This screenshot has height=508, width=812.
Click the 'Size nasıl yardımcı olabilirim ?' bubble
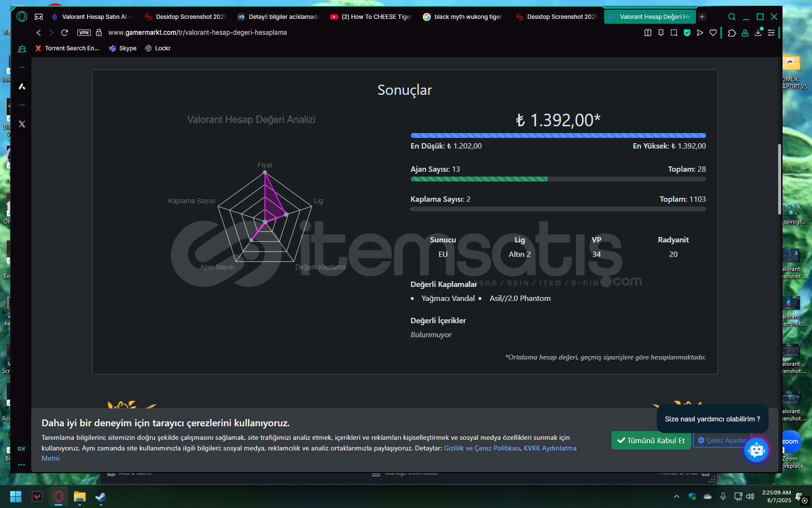(712, 419)
